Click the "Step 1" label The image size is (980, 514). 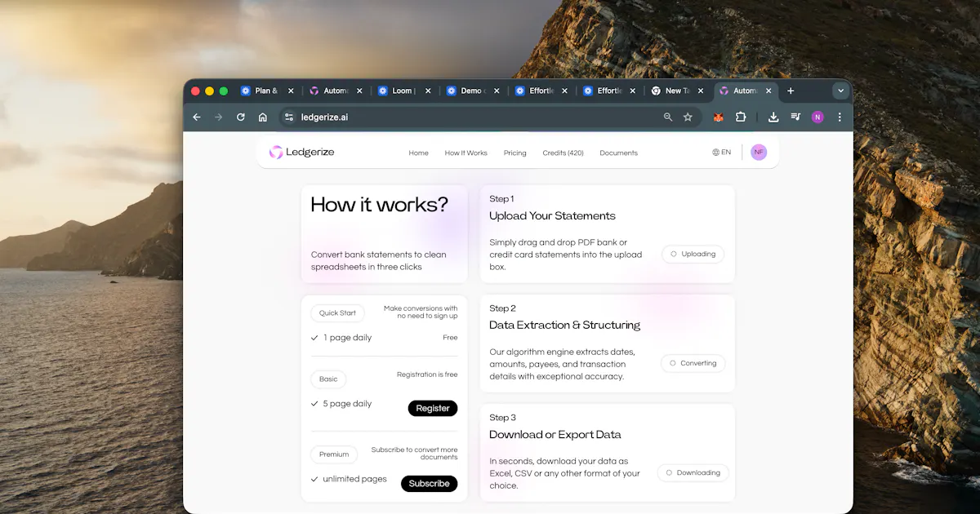(501, 199)
